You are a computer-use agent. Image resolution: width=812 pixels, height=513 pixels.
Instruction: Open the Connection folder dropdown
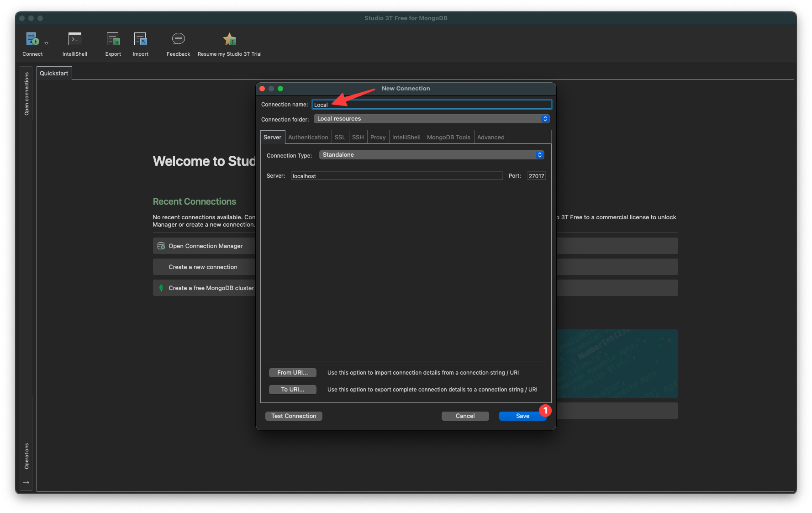coord(432,119)
